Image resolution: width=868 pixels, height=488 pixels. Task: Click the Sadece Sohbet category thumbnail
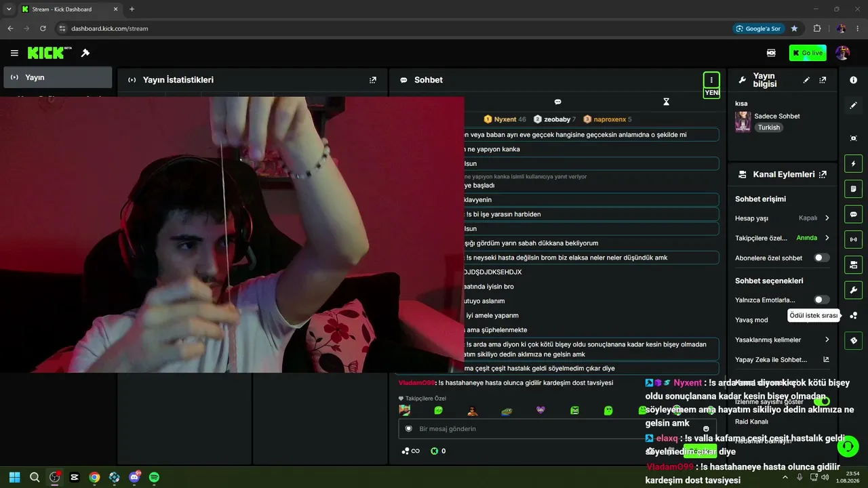tap(743, 121)
